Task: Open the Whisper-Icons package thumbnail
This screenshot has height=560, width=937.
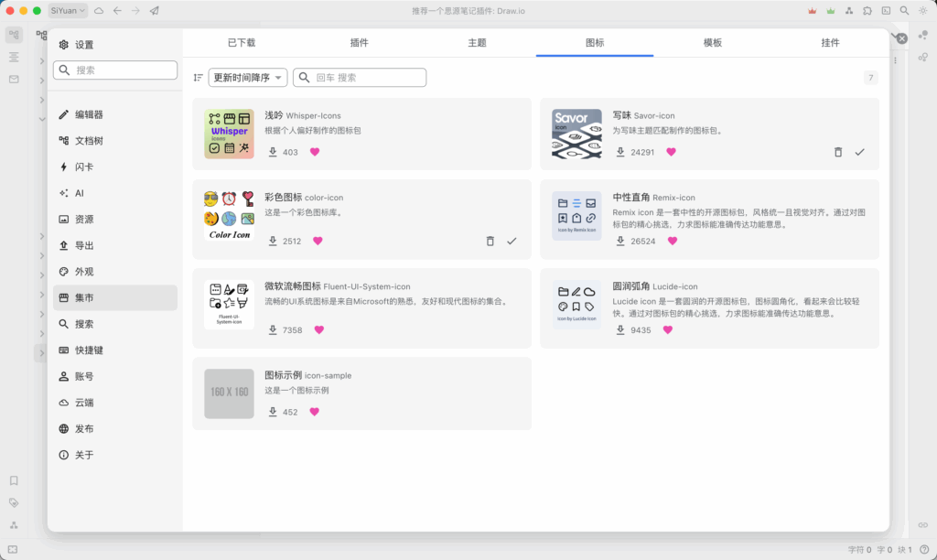Action: coord(229,135)
